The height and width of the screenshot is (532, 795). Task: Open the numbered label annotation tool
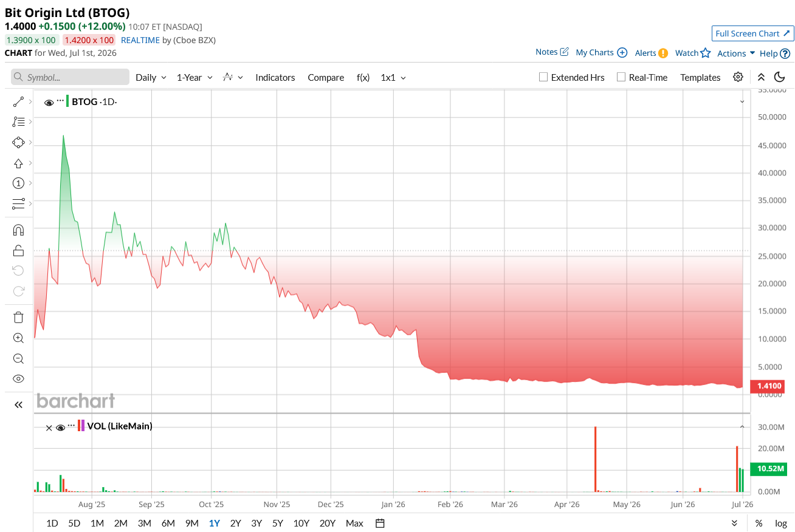pos(18,183)
